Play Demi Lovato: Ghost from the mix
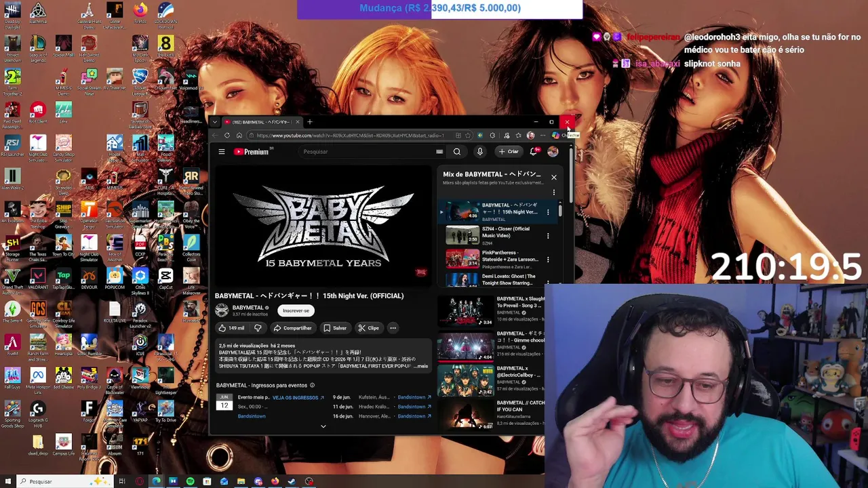 tap(497, 279)
